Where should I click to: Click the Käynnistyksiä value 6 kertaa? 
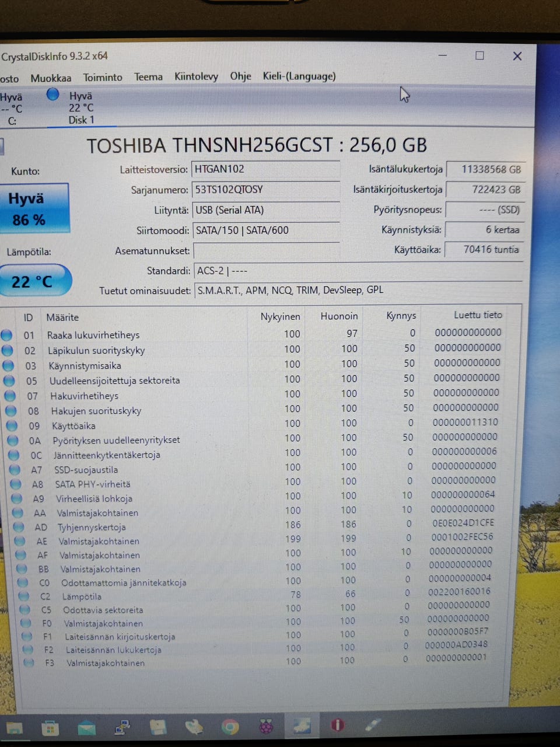pos(484,230)
